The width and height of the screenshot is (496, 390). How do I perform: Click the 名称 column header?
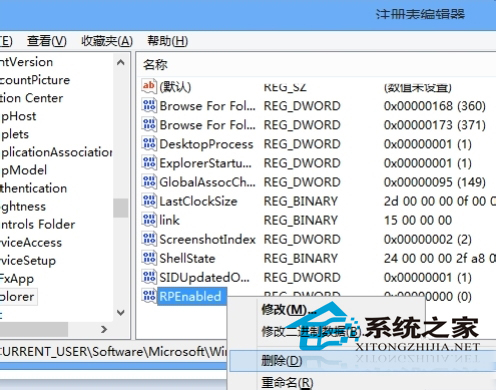(x=155, y=64)
